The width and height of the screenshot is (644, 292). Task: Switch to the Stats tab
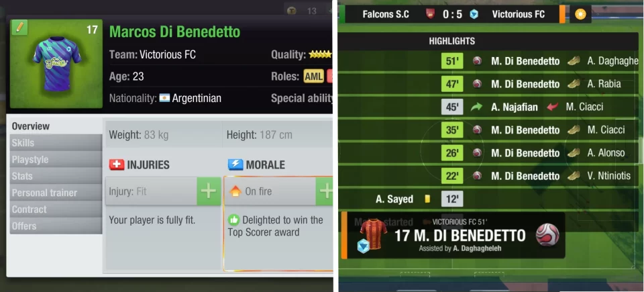click(56, 176)
